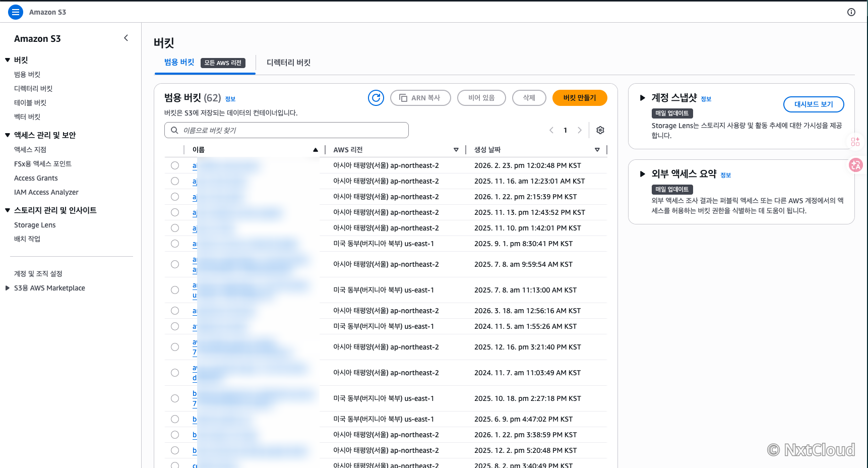Open table preferences gear icon
The width and height of the screenshot is (868, 468).
600,130
